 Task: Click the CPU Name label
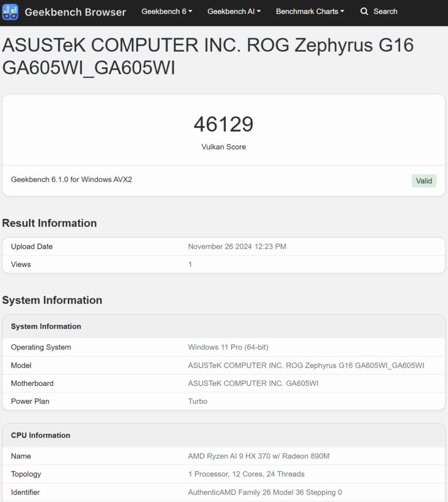pos(21,456)
